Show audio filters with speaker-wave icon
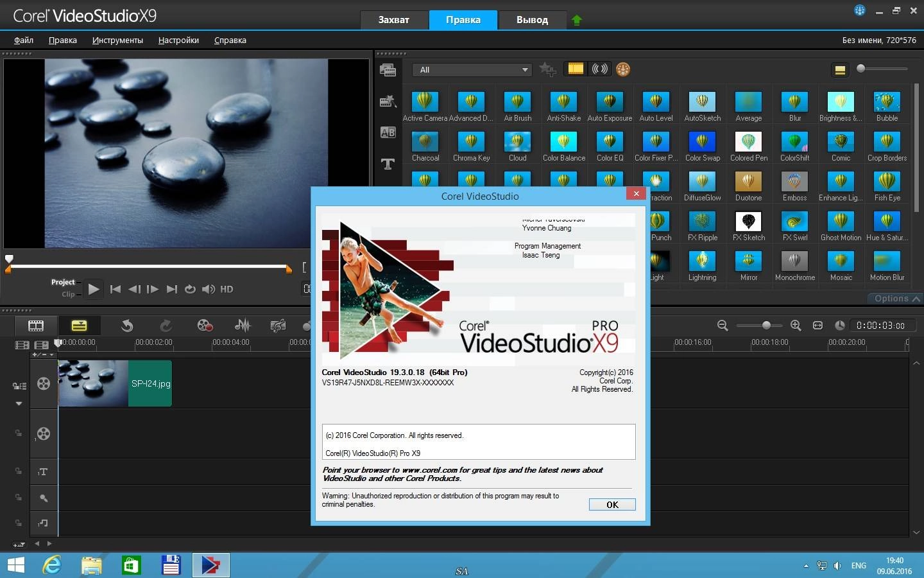The image size is (924, 578). 599,69
